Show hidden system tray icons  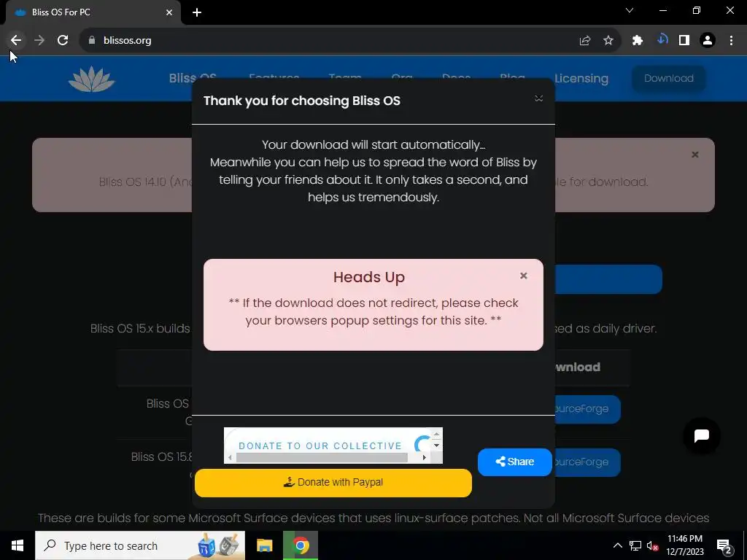(617, 545)
